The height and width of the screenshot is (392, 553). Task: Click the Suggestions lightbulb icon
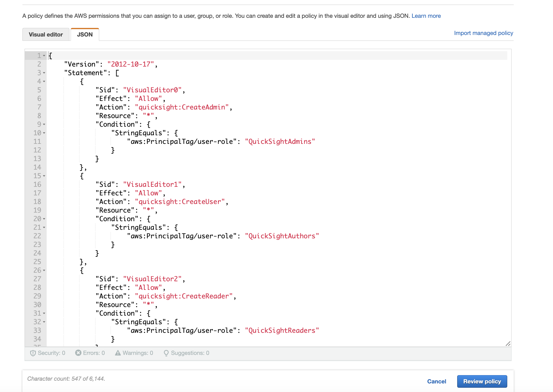coord(166,353)
